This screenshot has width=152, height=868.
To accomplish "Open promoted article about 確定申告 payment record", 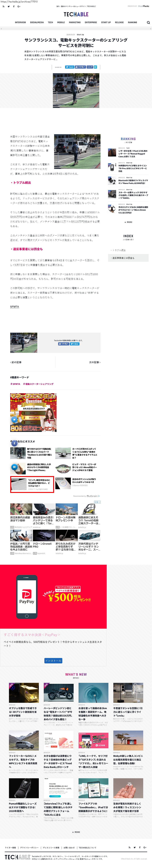I will (x=32, y=484).
